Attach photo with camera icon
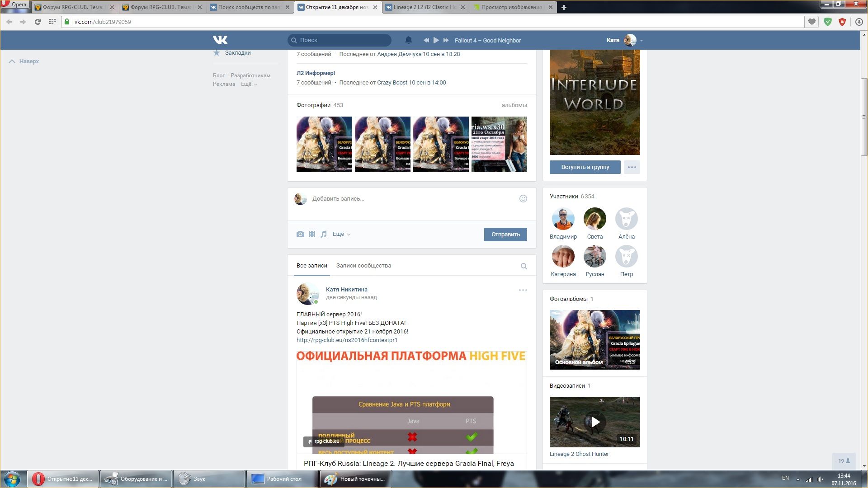The width and height of the screenshot is (868, 488). point(300,234)
